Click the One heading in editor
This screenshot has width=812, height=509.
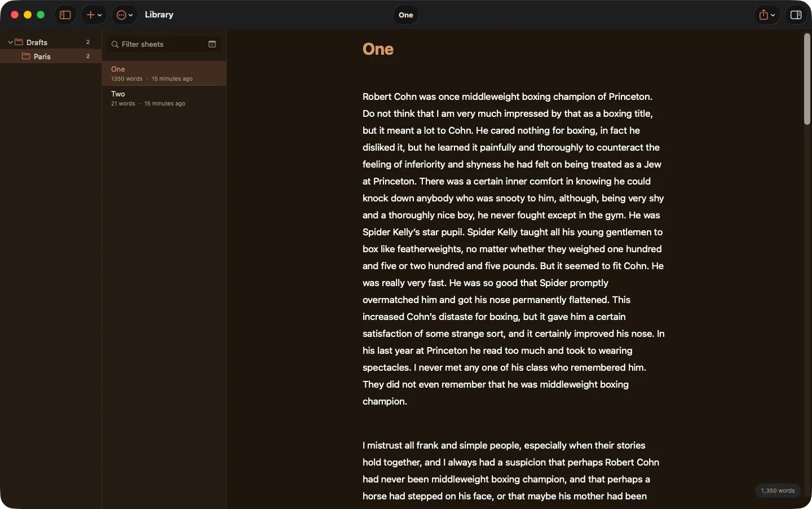tap(378, 49)
